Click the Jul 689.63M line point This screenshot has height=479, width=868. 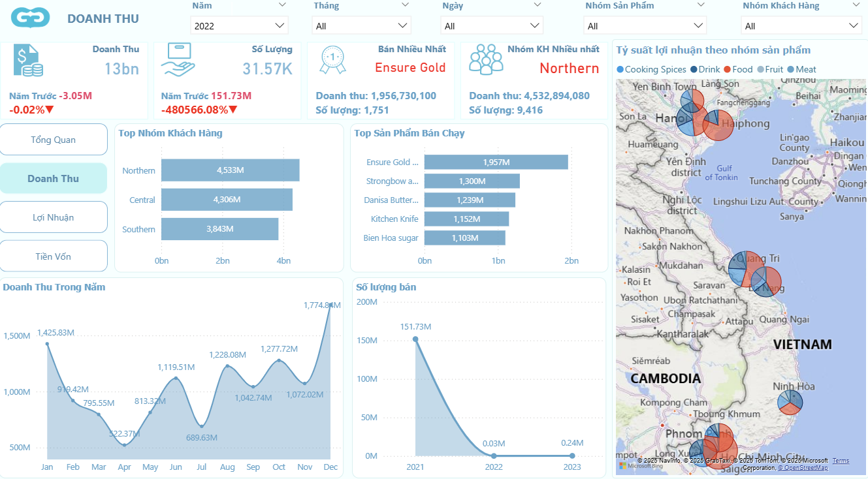pos(202,426)
